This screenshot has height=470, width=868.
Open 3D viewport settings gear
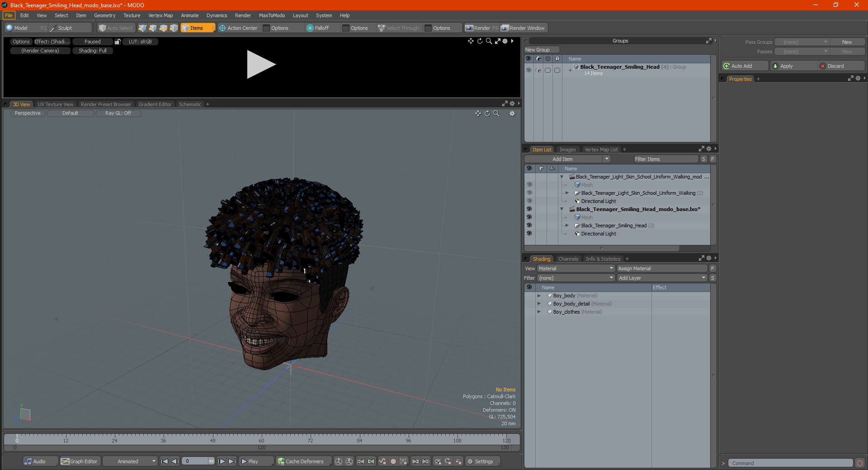coord(512,113)
